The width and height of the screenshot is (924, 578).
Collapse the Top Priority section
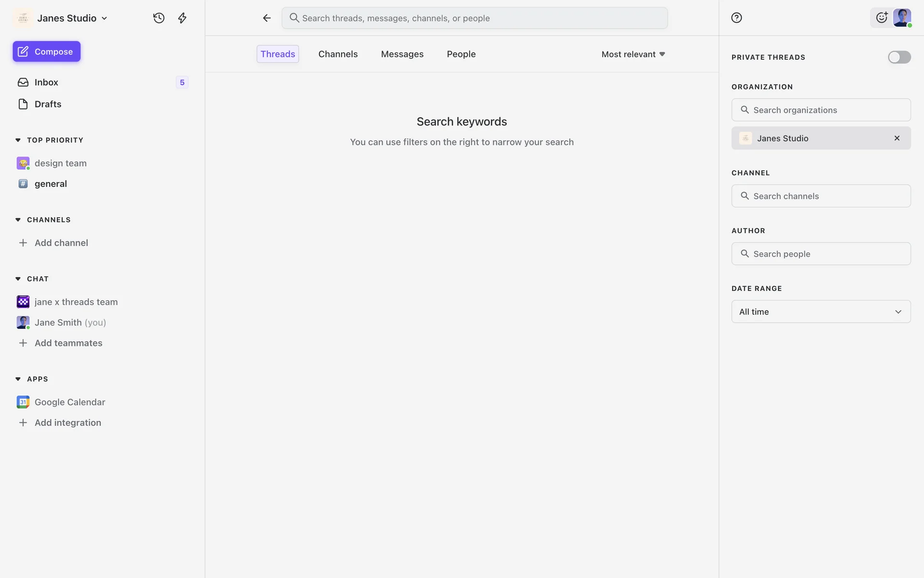coord(18,140)
